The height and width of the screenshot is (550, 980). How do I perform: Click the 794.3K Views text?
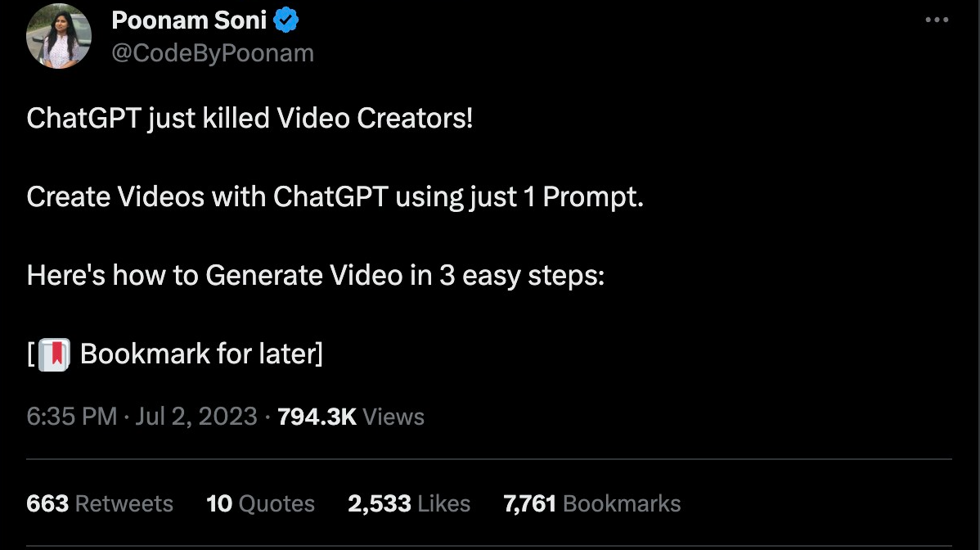click(x=350, y=417)
